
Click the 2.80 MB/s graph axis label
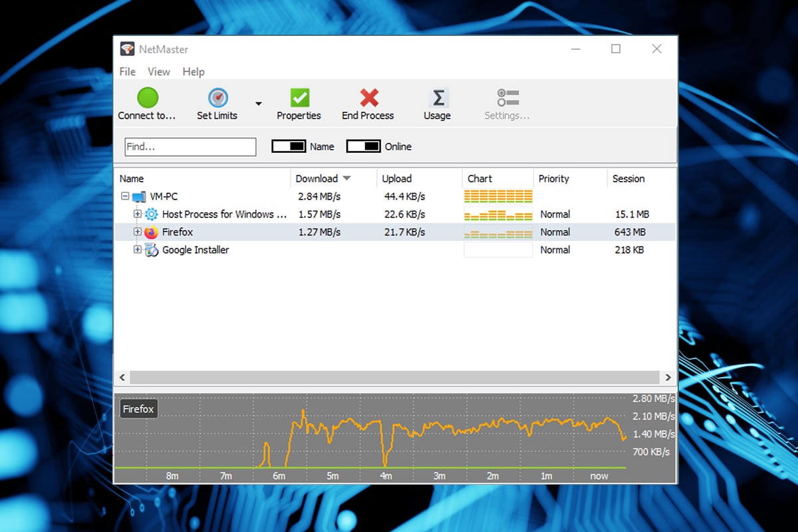654,398
